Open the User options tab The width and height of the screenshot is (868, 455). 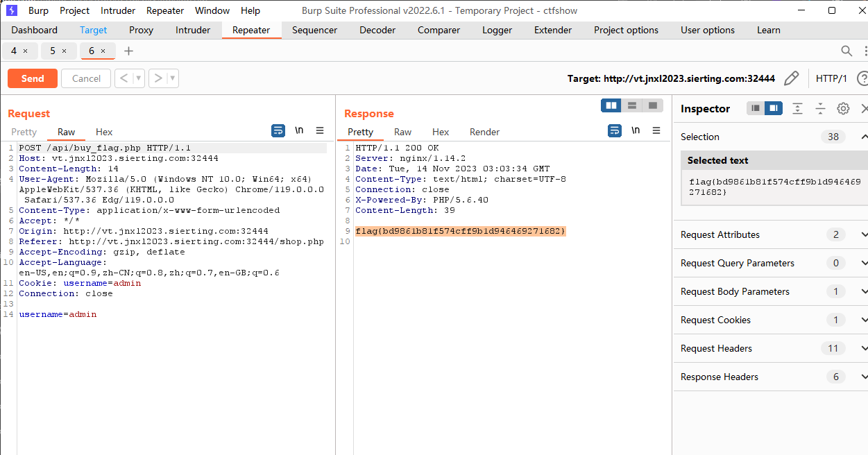pyautogui.click(x=708, y=30)
